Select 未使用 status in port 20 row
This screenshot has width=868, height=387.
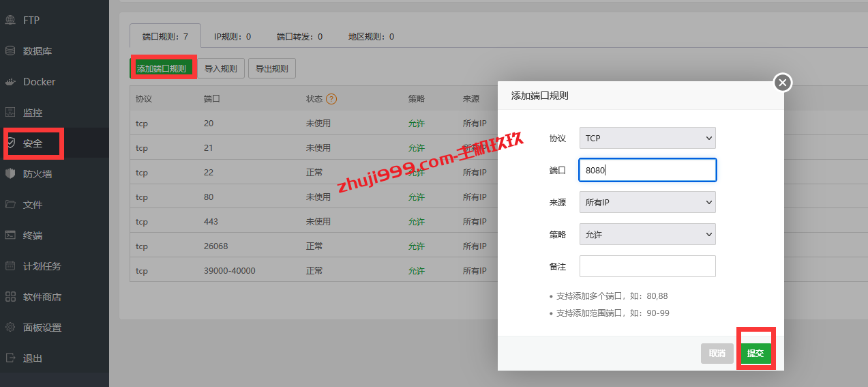(318, 123)
